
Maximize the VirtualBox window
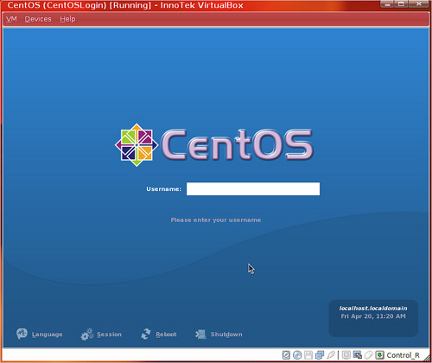coord(401,4)
